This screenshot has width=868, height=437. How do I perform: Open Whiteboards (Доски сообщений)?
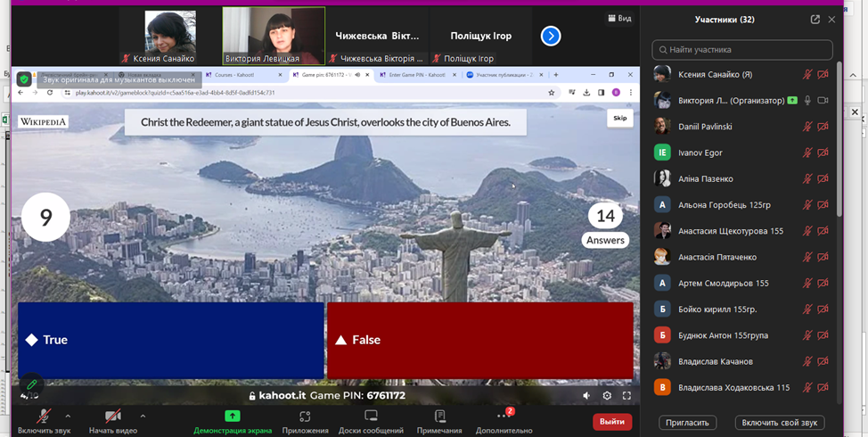[371, 416]
